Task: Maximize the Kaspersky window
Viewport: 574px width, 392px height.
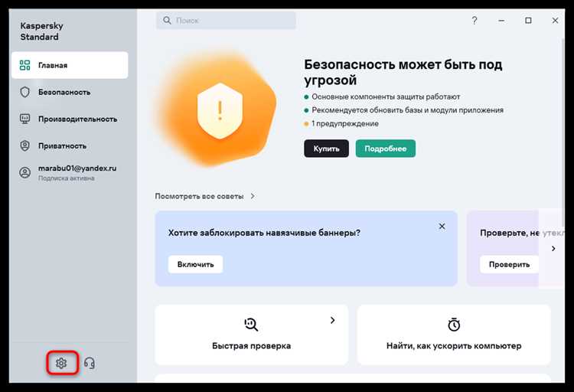Action: tap(528, 21)
